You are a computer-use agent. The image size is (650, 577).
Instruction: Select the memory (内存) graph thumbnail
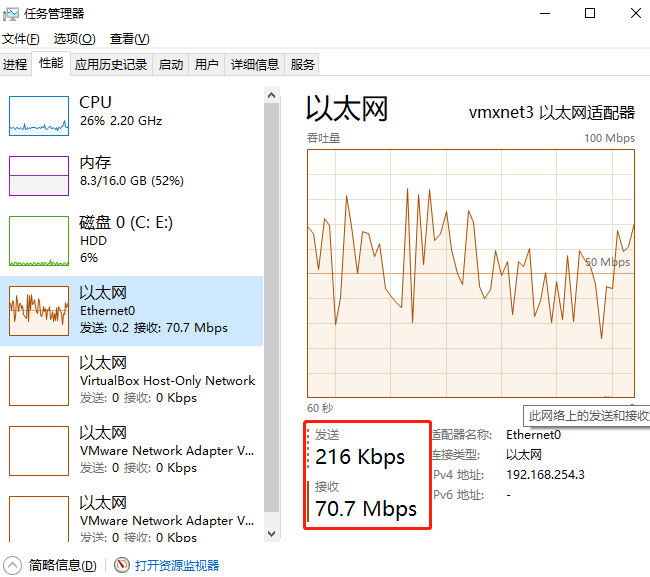pyautogui.click(x=38, y=176)
